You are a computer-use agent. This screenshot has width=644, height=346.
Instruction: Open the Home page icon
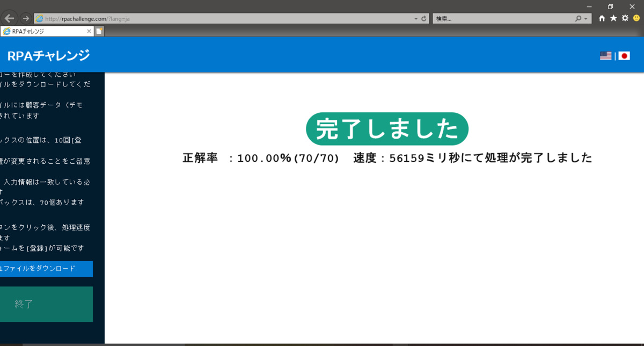point(602,18)
